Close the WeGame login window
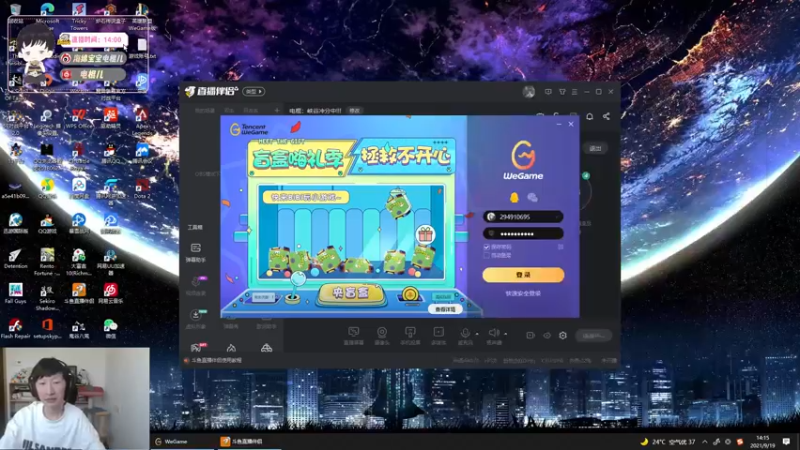Viewport: 800px width, 450px height. point(571,124)
